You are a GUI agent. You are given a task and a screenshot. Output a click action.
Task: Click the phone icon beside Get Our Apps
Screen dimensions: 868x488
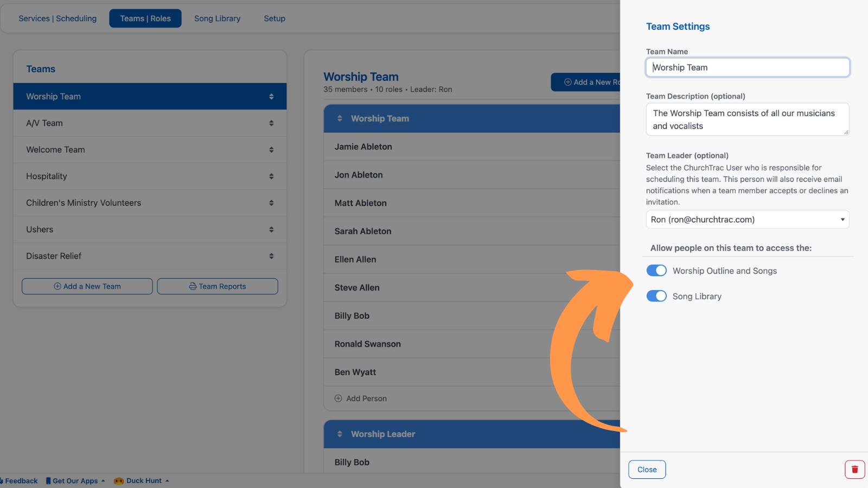click(48, 481)
